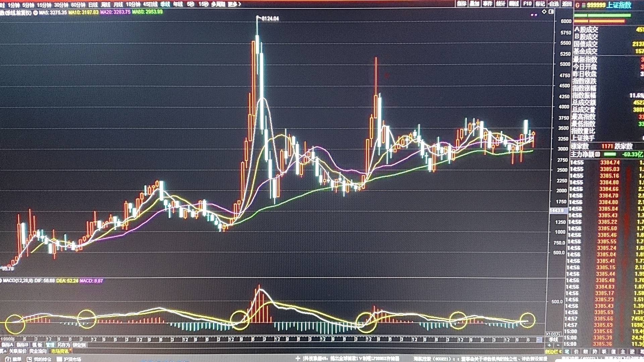The height and width of the screenshot is (362, 644).
Task: Select the 60分钟 period
Action: [78, 5]
